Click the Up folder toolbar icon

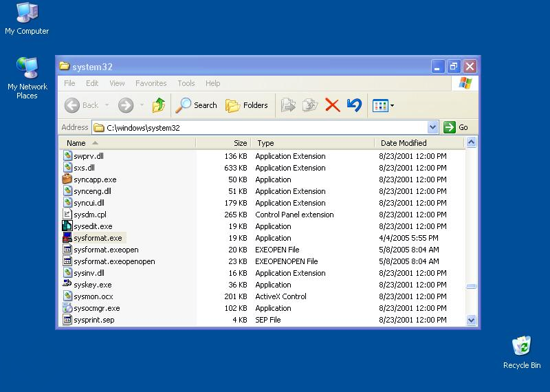click(159, 105)
